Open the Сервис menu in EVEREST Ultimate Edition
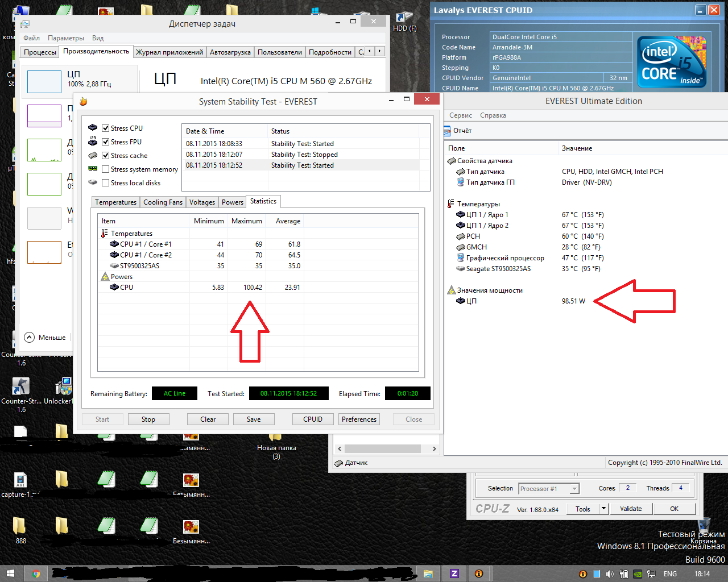 tap(461, 115)
